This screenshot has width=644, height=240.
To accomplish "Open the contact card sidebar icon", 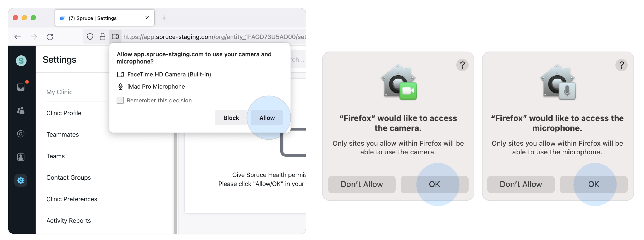I will tap(21, 157).
